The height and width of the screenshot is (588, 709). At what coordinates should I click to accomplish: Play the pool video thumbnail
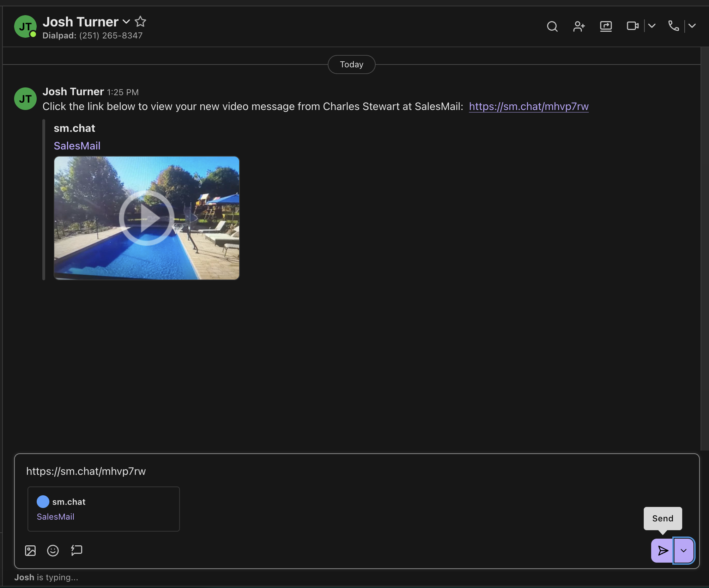click(146, 218)
